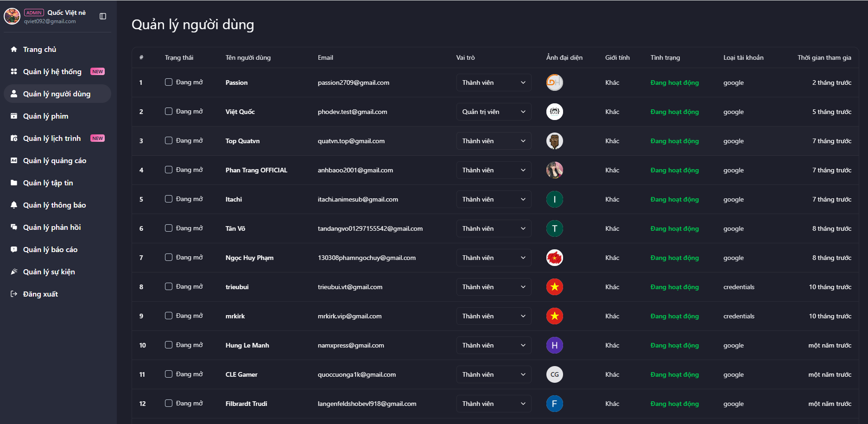This screenshot has width=868, height=424.
Task: Click the admin profile avatar in sidebar
Action: click(x=12, y=16)
